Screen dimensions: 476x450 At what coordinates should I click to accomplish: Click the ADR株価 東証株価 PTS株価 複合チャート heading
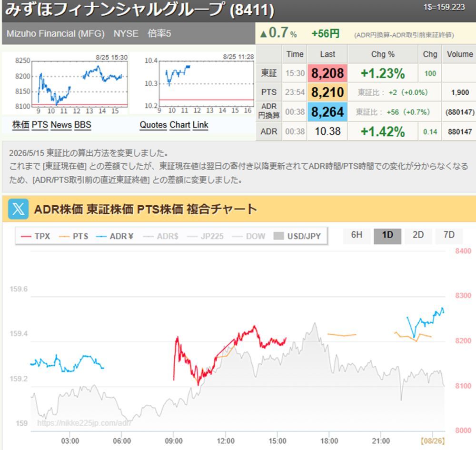coord(145,209)
